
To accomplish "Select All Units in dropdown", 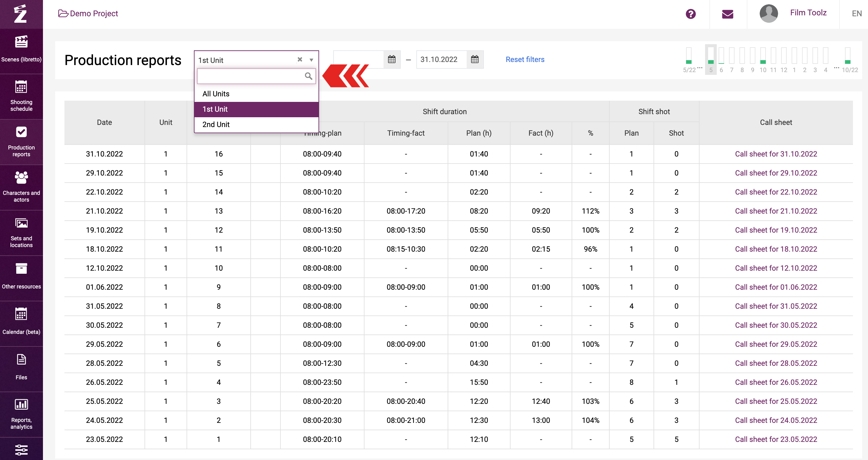I will (216, 94).
